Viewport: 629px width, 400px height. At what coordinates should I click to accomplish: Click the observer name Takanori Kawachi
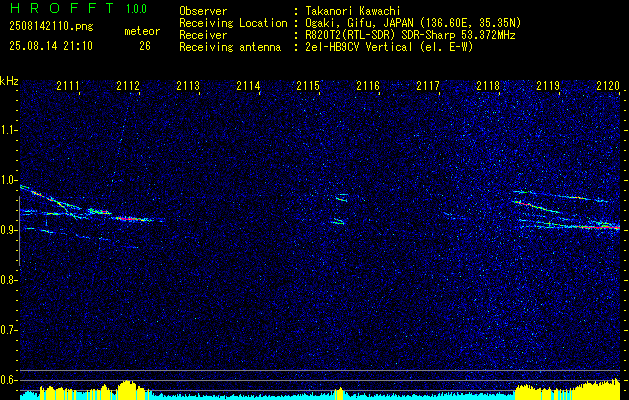(x=353, y=11)
